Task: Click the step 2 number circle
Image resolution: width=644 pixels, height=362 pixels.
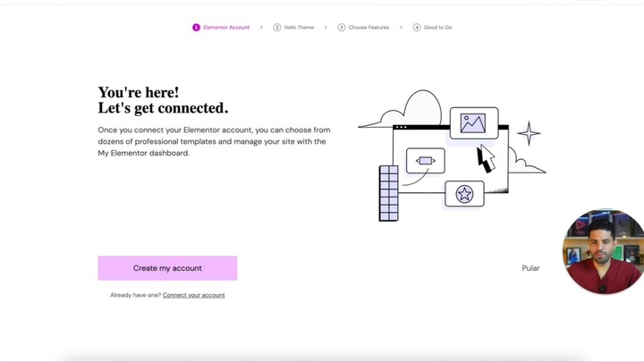Action: [276, 28]
